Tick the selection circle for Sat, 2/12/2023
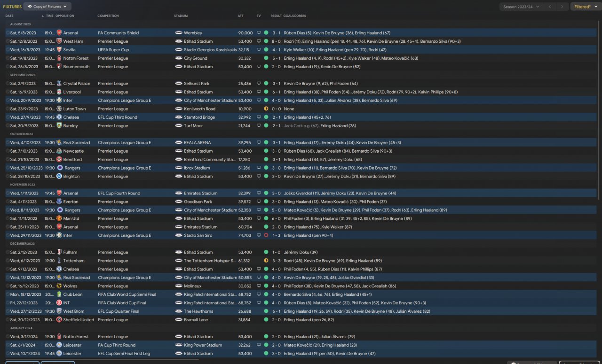This screenshot has width=602, height=364. (x=8, y=253)
